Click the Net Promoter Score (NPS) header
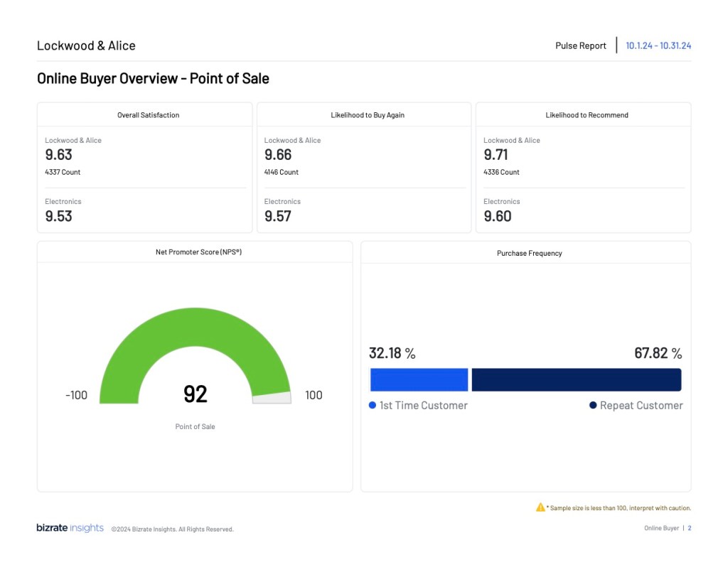 199,252
